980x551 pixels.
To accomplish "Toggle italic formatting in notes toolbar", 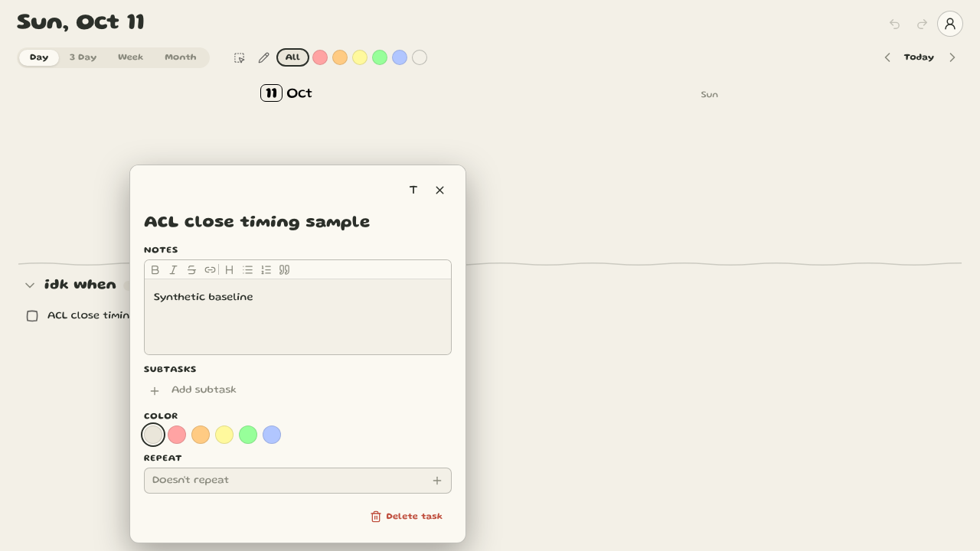I will tap(173, 270).
